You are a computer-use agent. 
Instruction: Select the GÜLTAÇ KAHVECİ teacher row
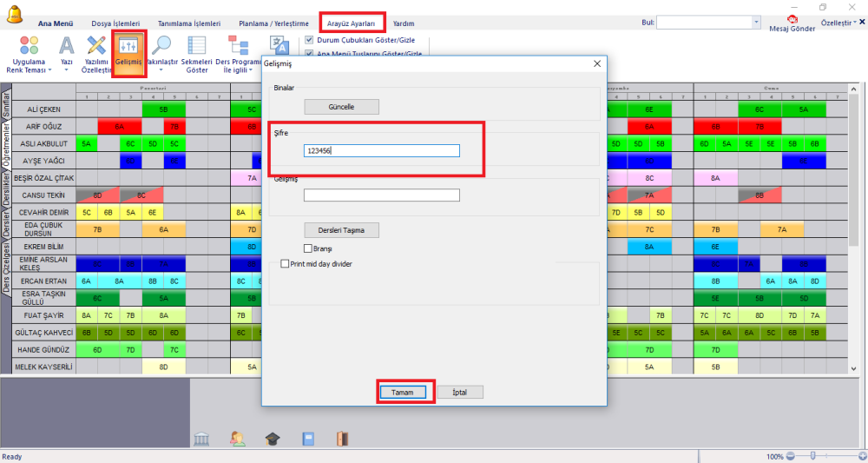43,333
